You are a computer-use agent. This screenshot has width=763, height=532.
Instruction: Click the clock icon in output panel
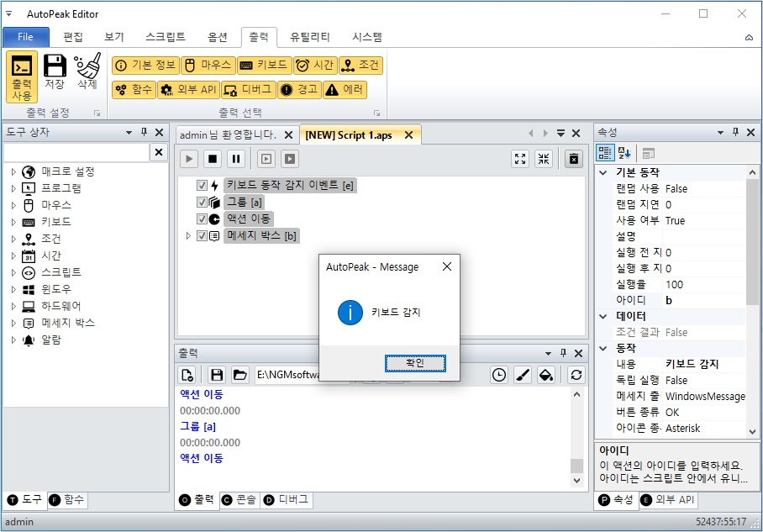499,375
